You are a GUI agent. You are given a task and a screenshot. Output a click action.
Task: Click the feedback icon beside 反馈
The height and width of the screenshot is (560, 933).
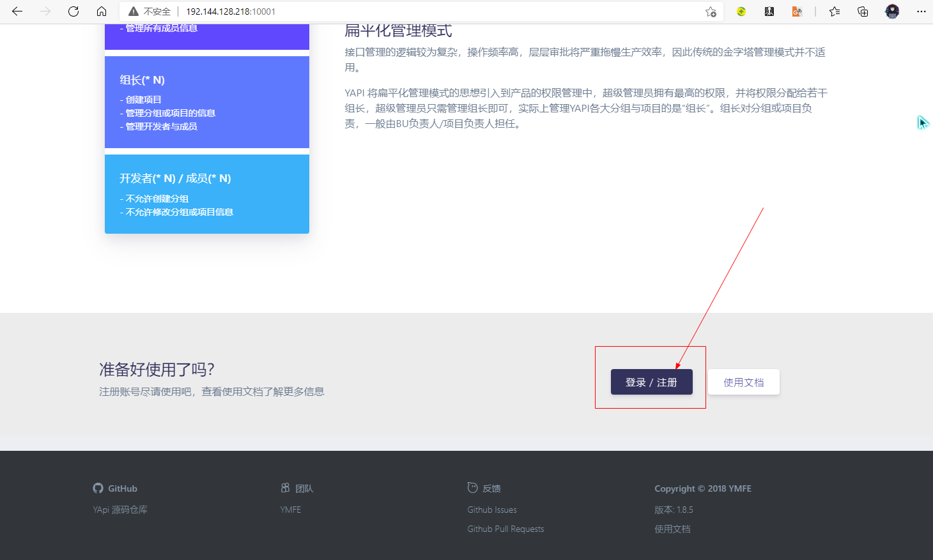pyautogui.click(x=472, y=488)
